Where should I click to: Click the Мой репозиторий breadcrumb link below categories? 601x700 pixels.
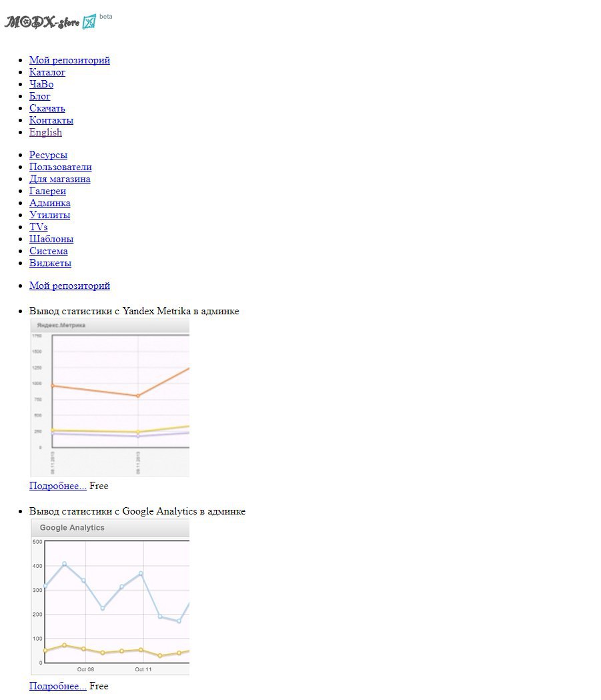click(69, 286)
